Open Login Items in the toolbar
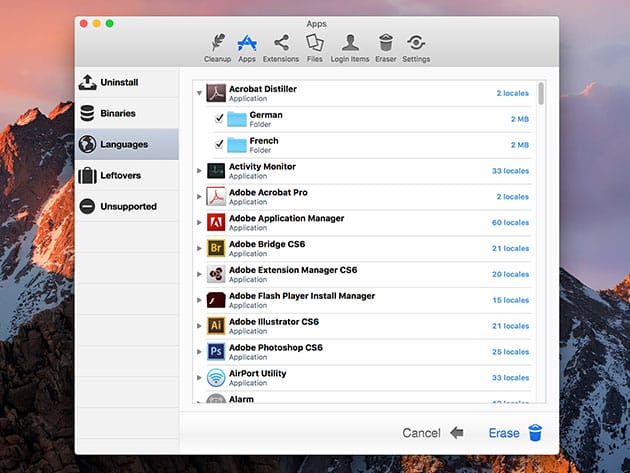The width and height of the screenshot is (630, 473). click(x=349, y=43)
